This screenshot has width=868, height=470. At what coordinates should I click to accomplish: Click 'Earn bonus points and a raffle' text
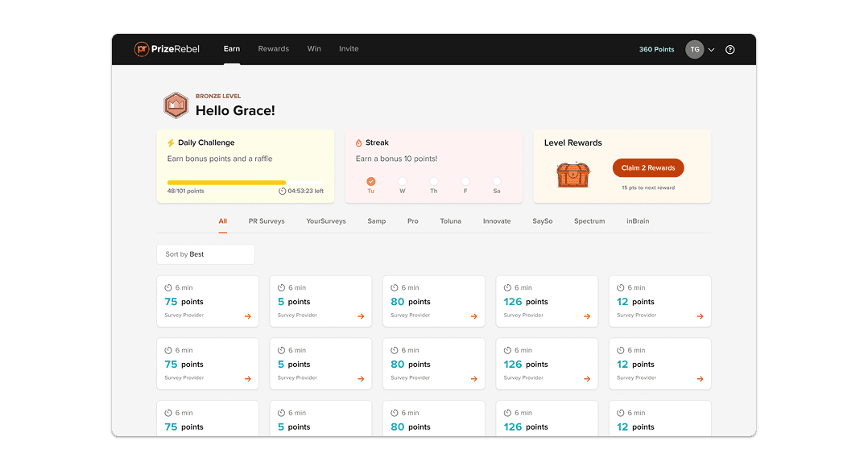(x=220, y=159)
